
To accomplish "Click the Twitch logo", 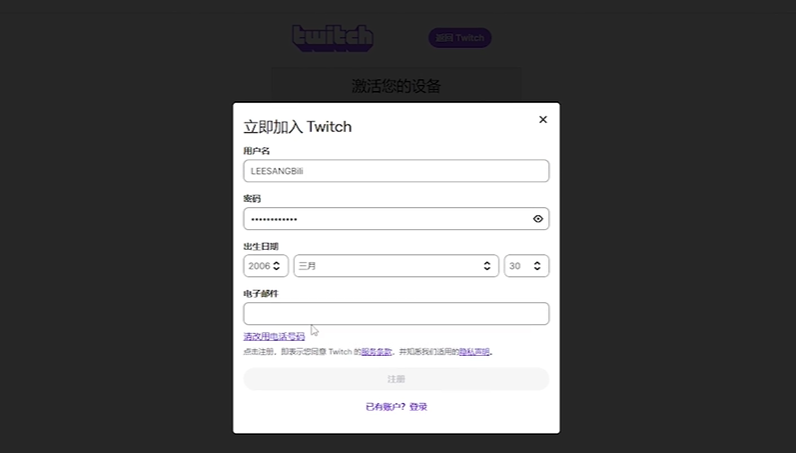I will [x=332, y=38].
